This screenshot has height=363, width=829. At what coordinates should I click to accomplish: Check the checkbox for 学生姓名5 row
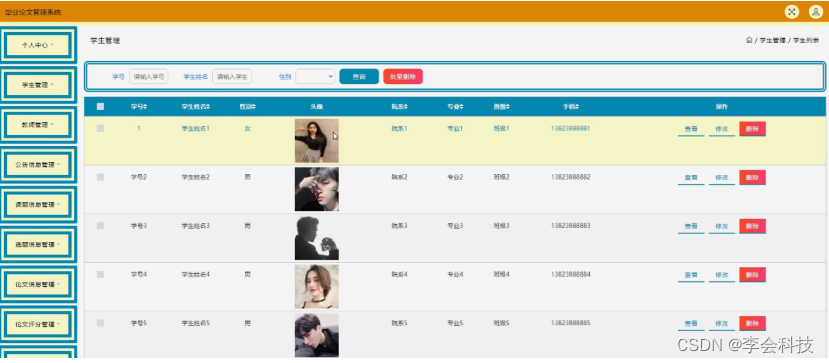pos(100,323)
